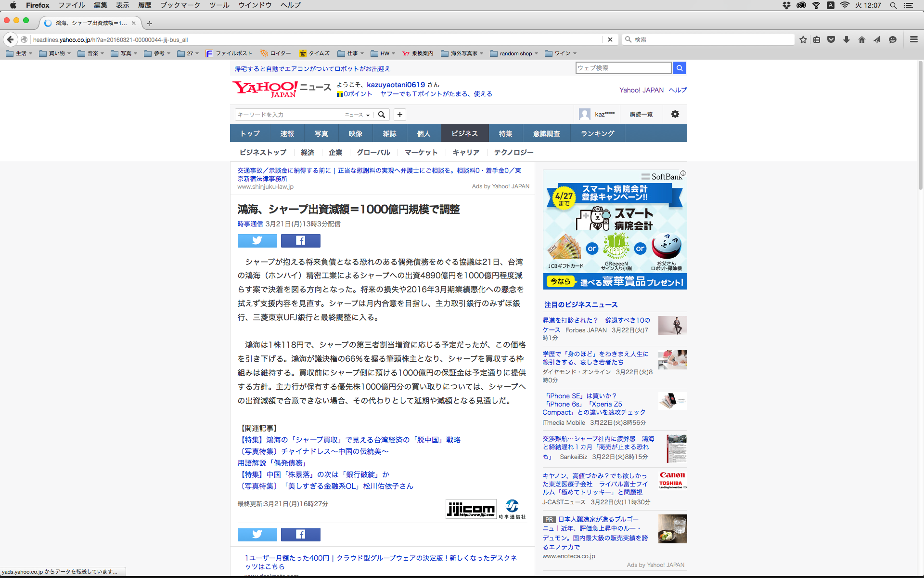The height and width of the screenshot is (578, 924).
Task: Open the 用語解説「偶発債務」 related link
Action: point(272,463)
